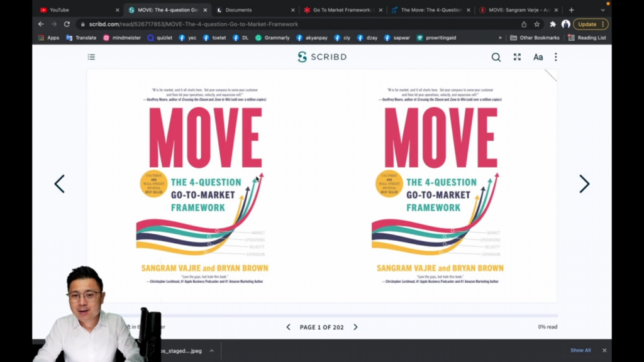The image size is (644, 362).
Task: Open a new browser tab
Action: [x=571, y=10]
